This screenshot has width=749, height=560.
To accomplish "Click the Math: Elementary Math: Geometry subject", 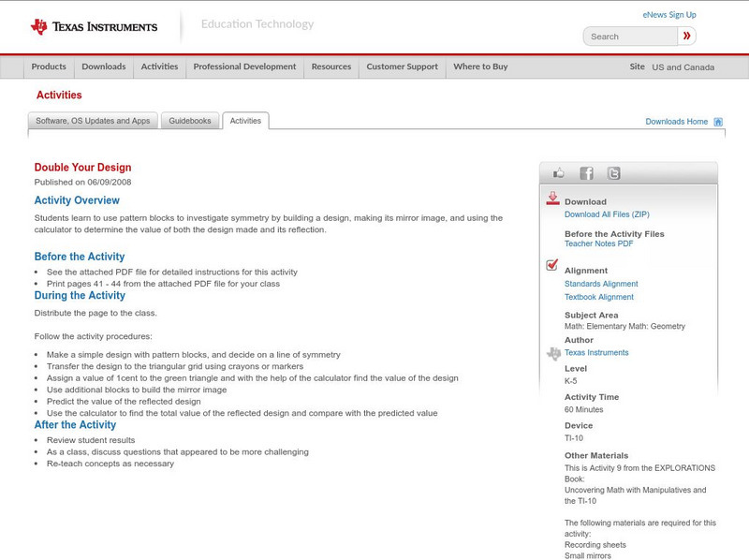I will 624,326.
